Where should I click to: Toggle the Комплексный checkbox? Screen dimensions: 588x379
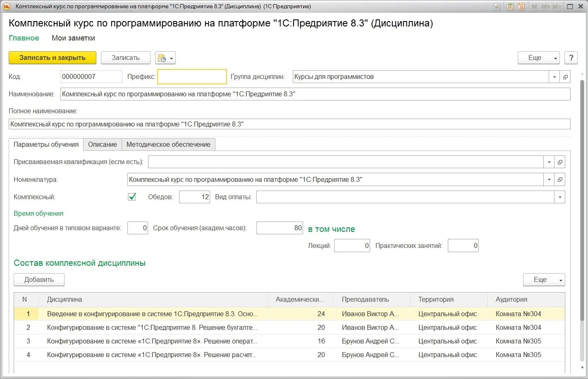pos(132,197)
